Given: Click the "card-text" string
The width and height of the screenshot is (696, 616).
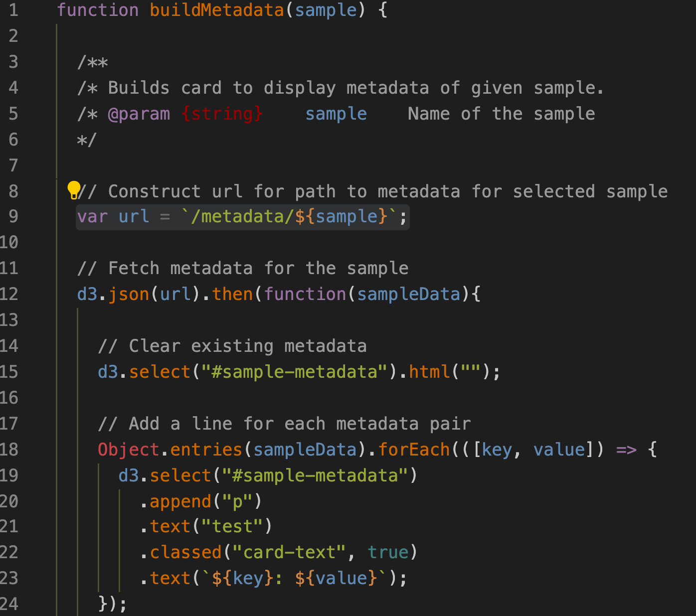Looking at the screenshot, I should [289, 552].
